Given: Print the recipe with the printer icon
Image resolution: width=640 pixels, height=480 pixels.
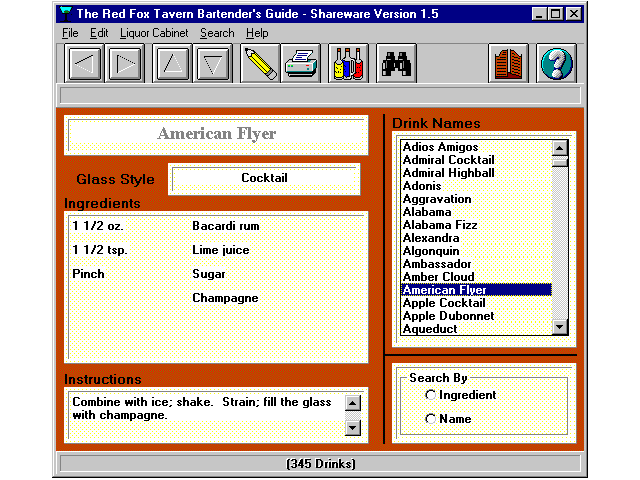Looking at the screenshot, I should pyautogui.click(x=299, y=64).
